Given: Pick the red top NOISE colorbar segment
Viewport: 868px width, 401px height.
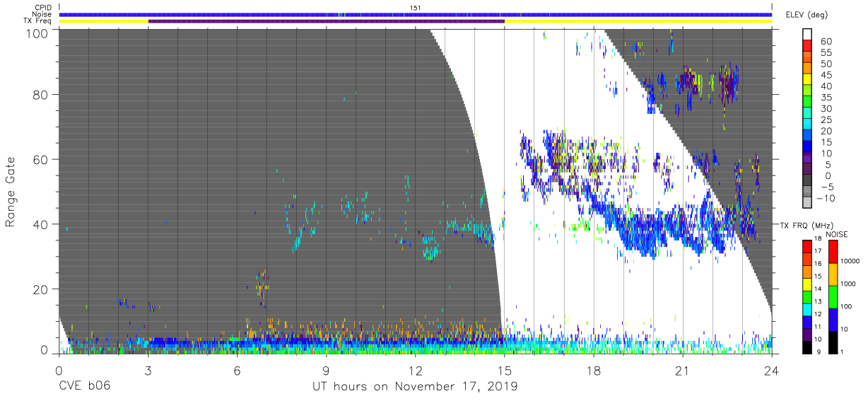Looking at the screenshot, I should click(834, 252).
